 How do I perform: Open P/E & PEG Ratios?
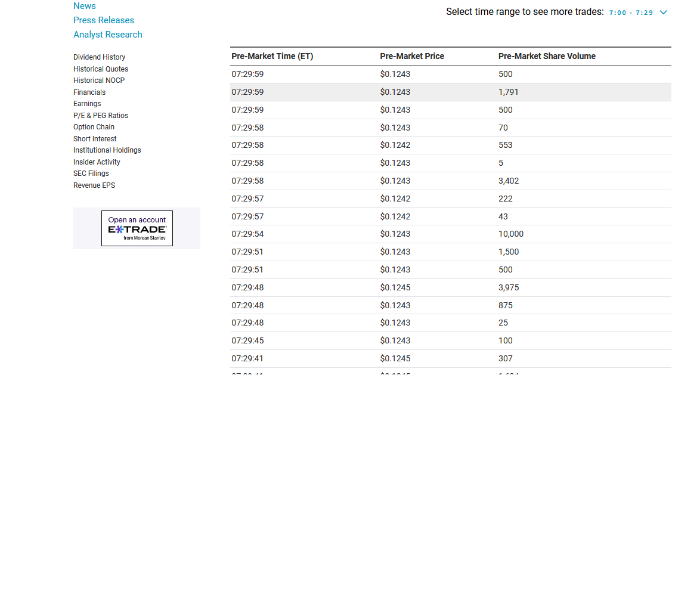coord(100,115)
